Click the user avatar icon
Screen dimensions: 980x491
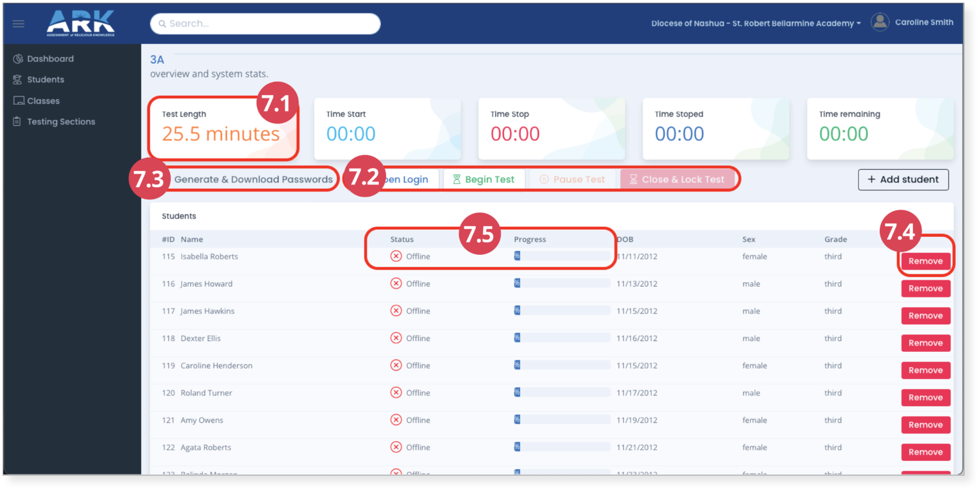point(880,22)
